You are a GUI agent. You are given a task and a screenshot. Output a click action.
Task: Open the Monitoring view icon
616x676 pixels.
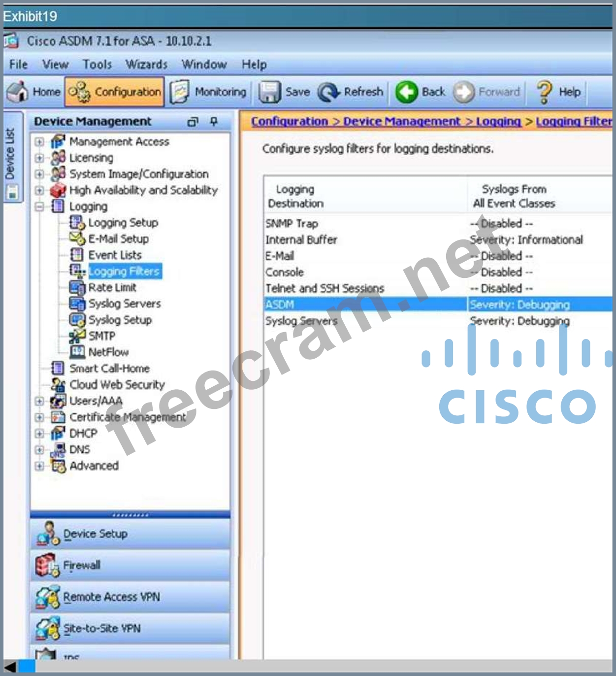(180, 92)
